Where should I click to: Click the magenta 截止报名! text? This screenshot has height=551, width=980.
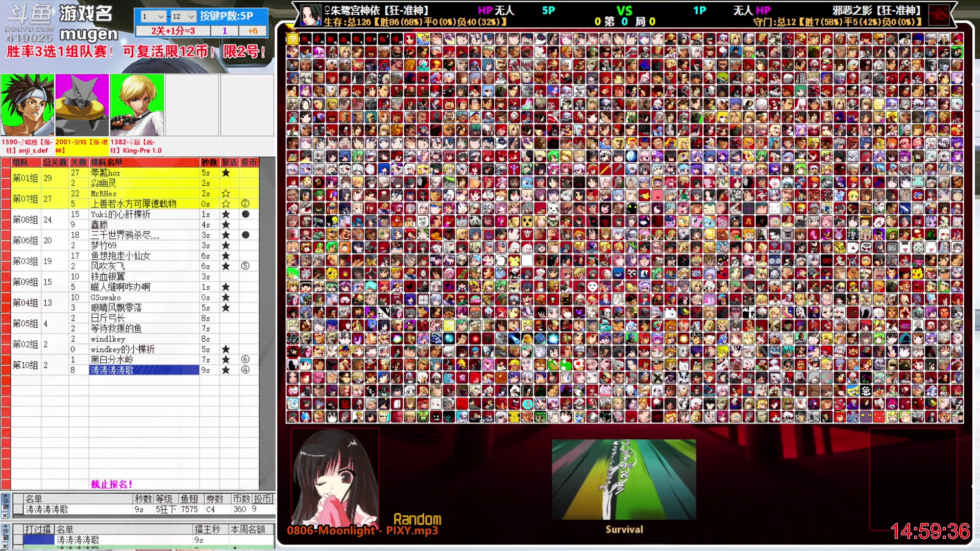point(112,484)
